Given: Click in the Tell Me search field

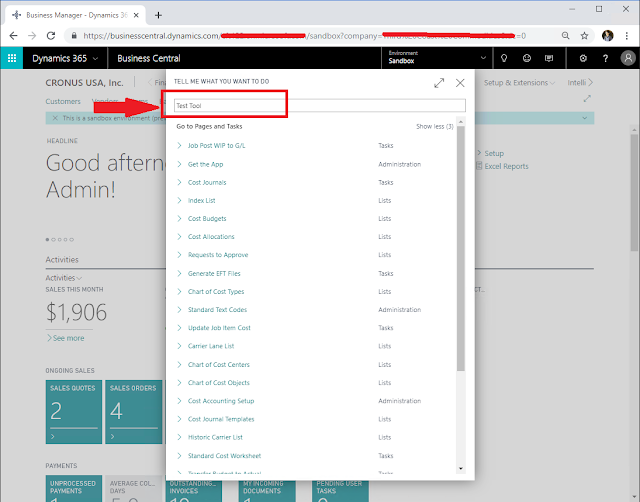Looking at the screenshot, I should [320, 105].
